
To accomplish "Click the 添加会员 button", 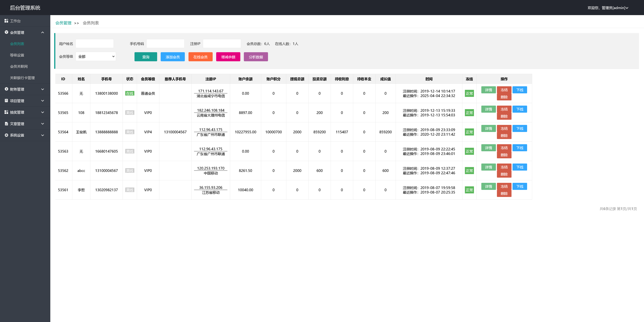I will (173, 57).
